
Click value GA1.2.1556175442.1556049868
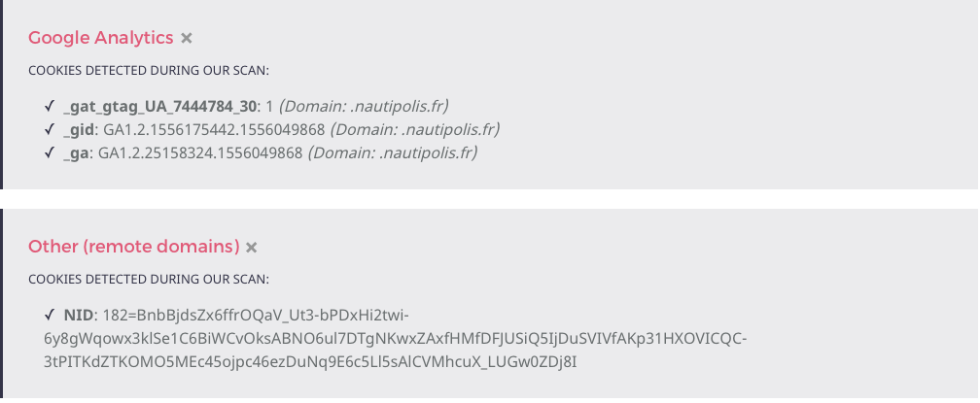(213, 130)
